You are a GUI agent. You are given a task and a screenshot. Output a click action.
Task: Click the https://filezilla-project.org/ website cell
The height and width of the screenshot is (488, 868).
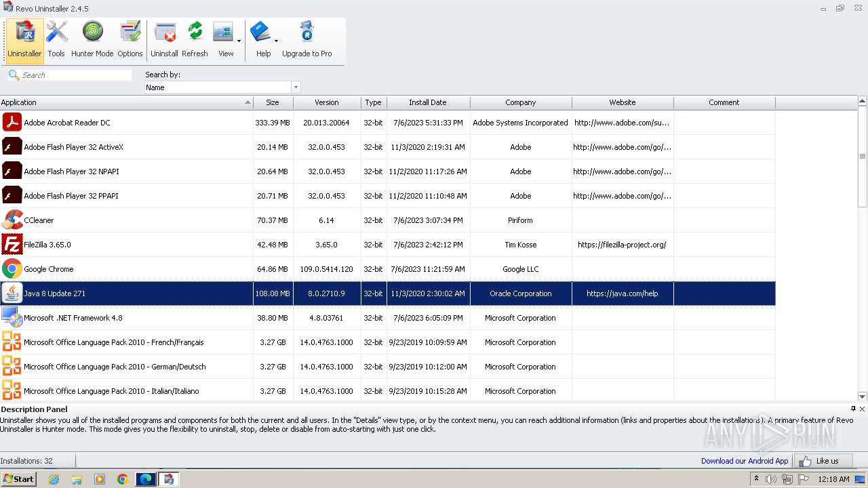(x=623, y=245)
